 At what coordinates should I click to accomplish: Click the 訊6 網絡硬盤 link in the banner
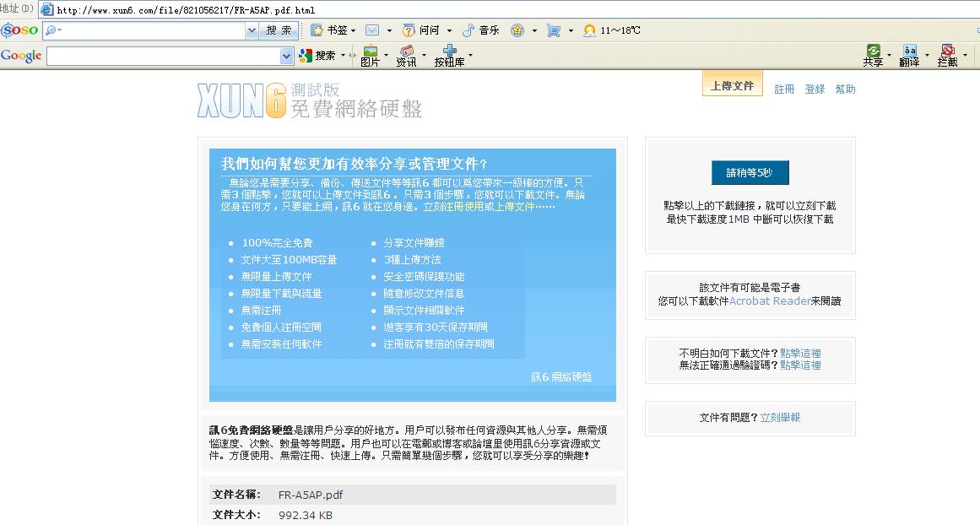pyautogui.click(x=561, y=377)
